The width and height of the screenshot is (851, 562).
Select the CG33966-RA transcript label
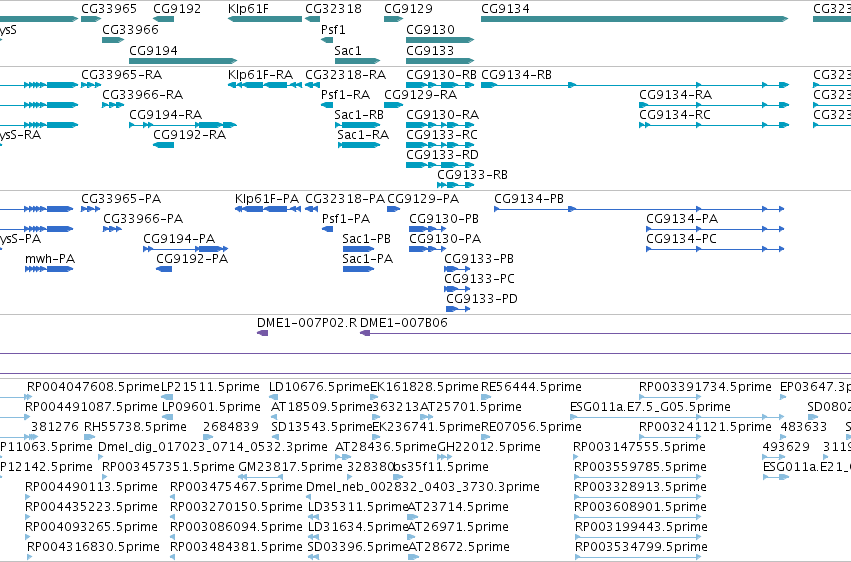coord(143,94)
